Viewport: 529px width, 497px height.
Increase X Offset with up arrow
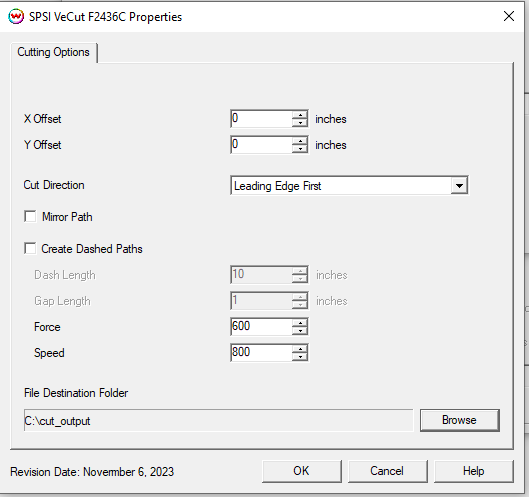pos(300,115)
